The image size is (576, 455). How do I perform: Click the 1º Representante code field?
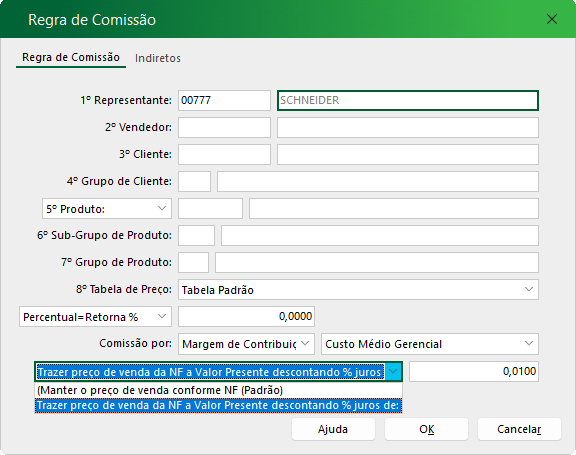tap(224, 100)
